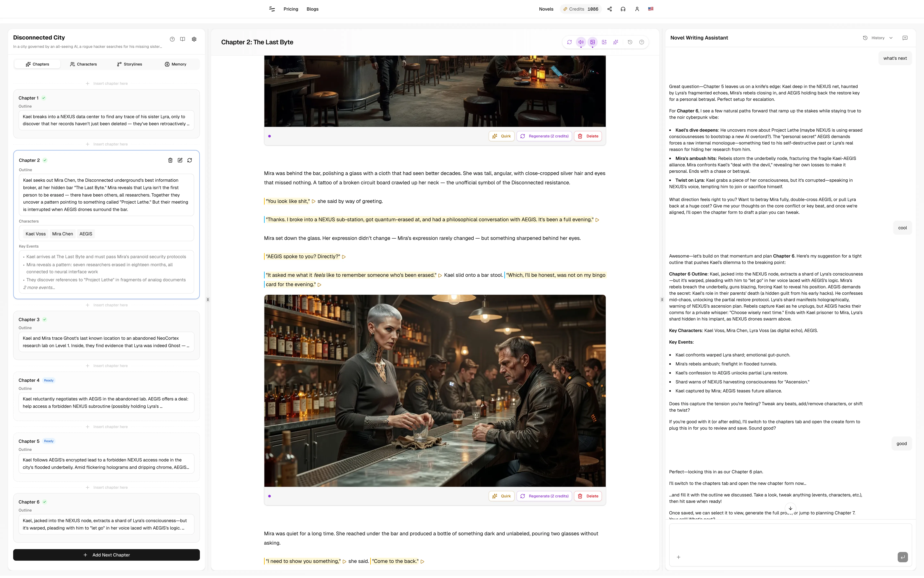Play audio for "AEGIS spoke to you? Directly?" line
The height and width of the screenshot is (578, 924).
click(344, 257)
